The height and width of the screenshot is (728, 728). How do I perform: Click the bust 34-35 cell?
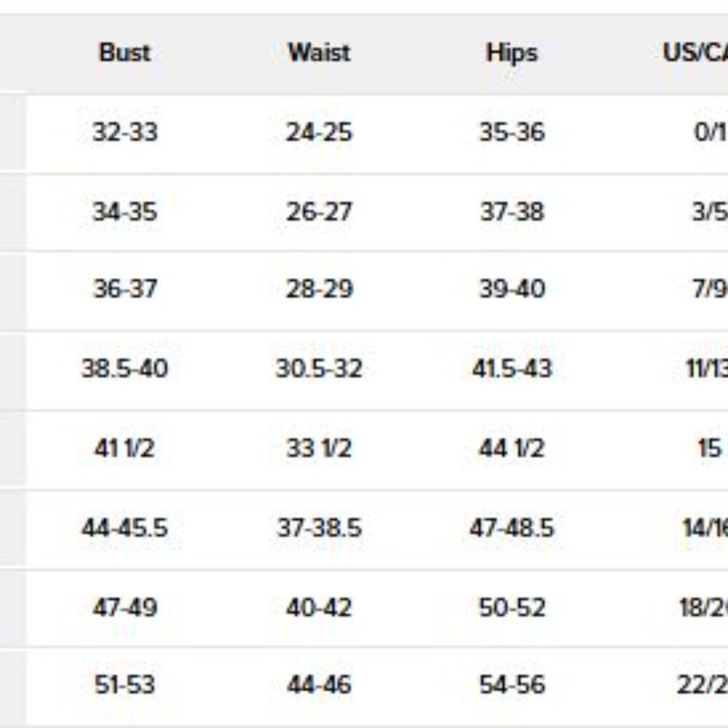click(125, 212)
